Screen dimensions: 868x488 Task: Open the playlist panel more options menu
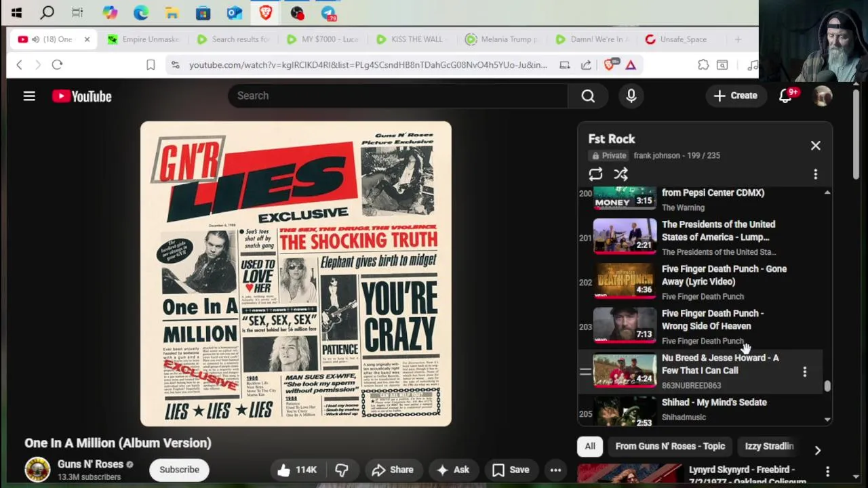coord(816,174)
